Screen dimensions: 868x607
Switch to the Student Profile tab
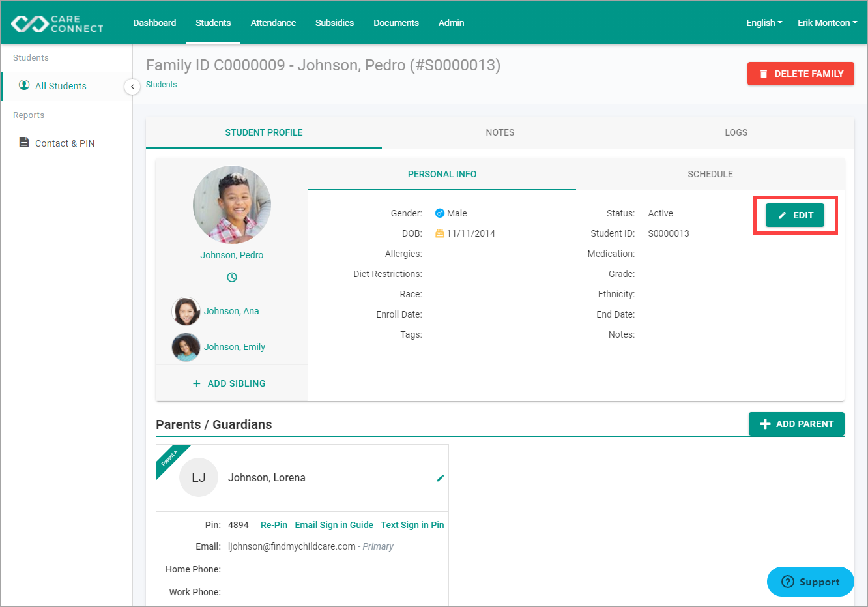pyautogui.click(x=264, y=132)
